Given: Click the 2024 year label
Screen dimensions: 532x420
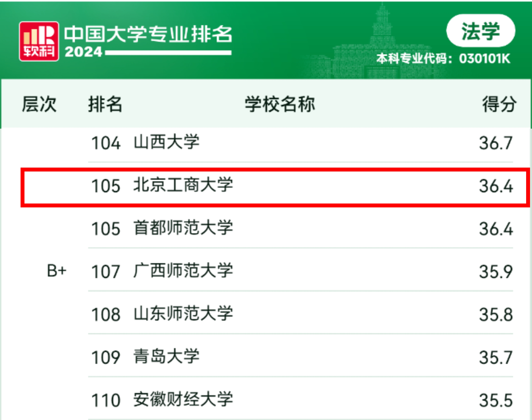Looking at the screenshot, I should tap(83, 52).
